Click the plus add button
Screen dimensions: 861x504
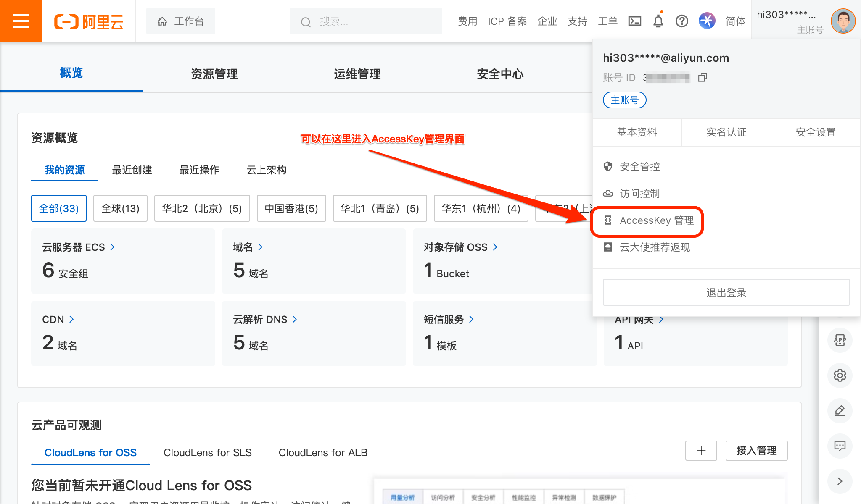point(701,451)
